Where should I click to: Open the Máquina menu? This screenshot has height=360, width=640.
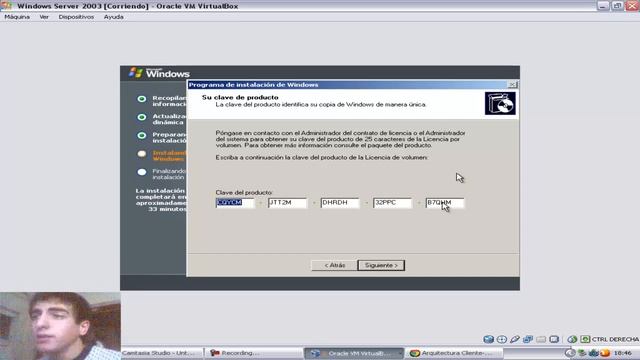[x=17, y=17]
